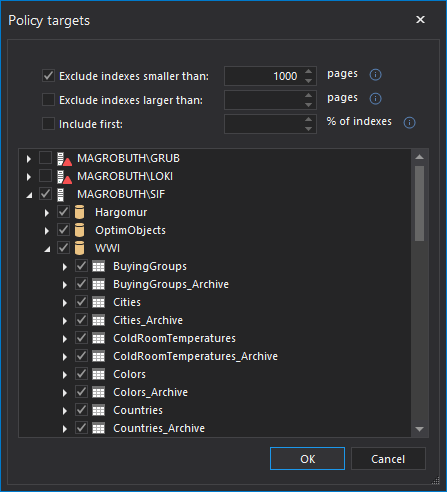Click the info icon beside smaller-than pages
Image resolution: width=447 pixels, height=492 pixels.
pos(375,75)
